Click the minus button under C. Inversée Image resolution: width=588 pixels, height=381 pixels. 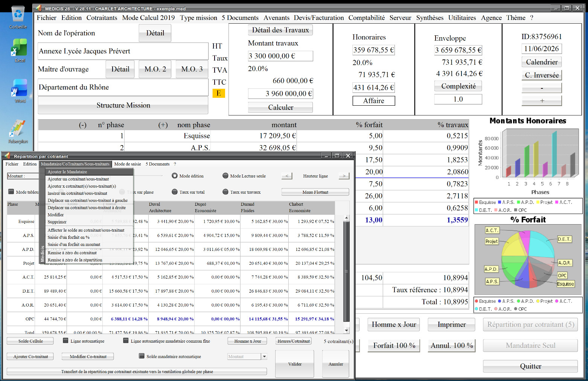pyautogui.click(x=542, y=88)
